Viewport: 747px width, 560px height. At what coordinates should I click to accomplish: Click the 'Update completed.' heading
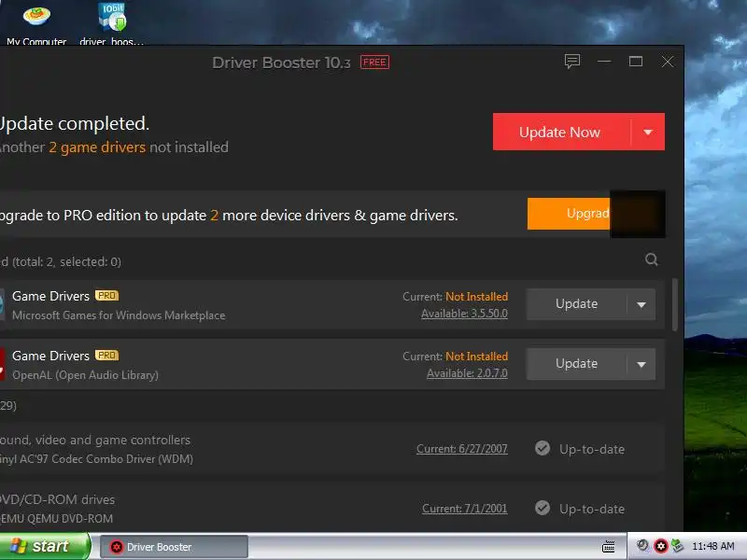pyautogui.click(x=75, y=124)
